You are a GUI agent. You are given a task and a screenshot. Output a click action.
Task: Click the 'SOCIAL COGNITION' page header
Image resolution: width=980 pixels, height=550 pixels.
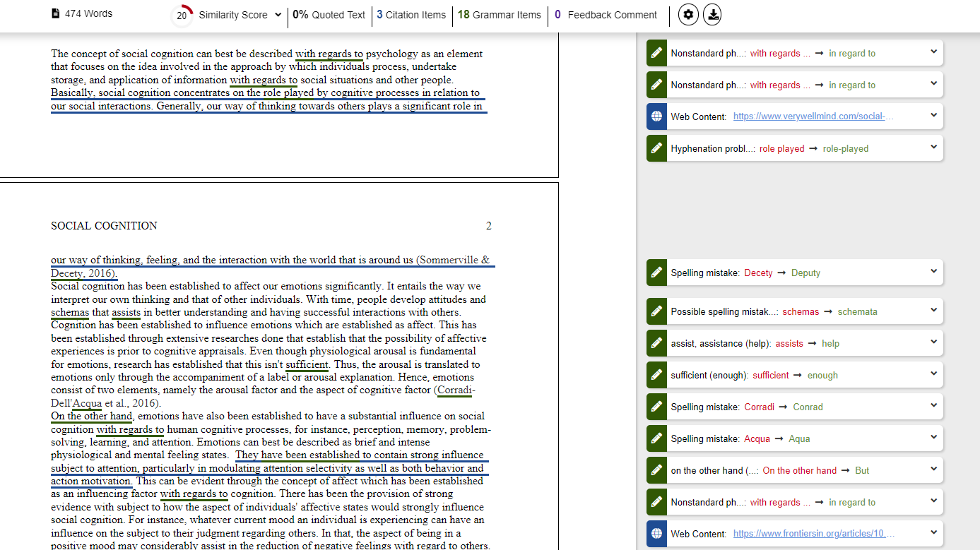click(x=104, y=226)
